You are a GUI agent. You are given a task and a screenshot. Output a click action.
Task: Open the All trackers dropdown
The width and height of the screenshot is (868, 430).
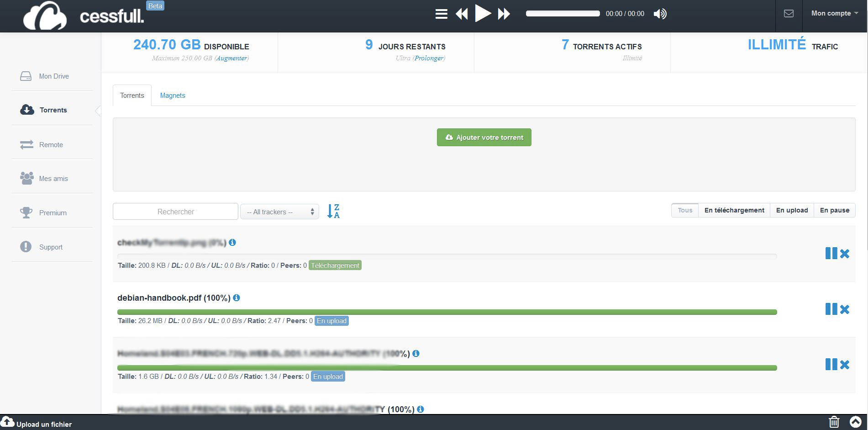[x=279, y=212]
